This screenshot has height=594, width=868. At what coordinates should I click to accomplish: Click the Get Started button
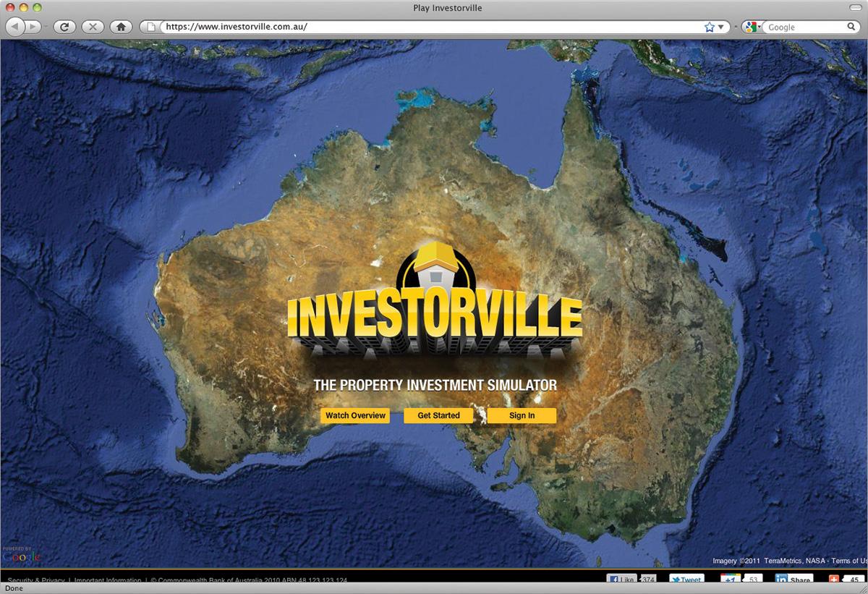pyautogui.click(x=438, y=415)
